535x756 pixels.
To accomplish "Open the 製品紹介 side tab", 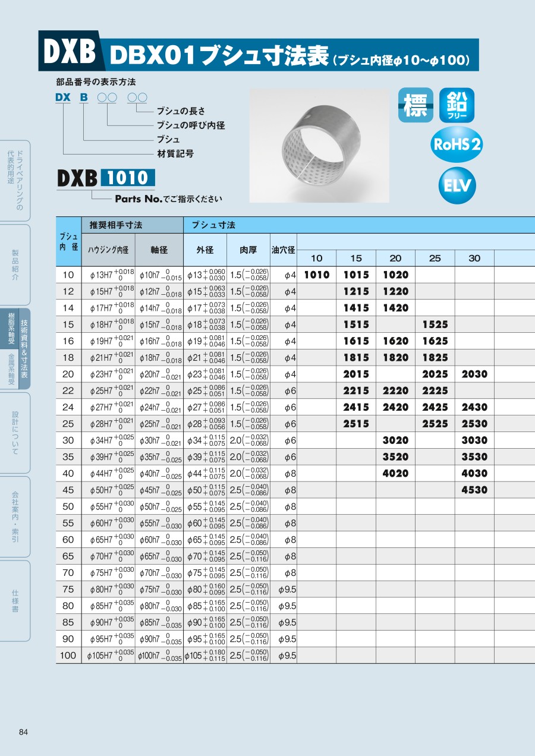I will coord(15,264).
